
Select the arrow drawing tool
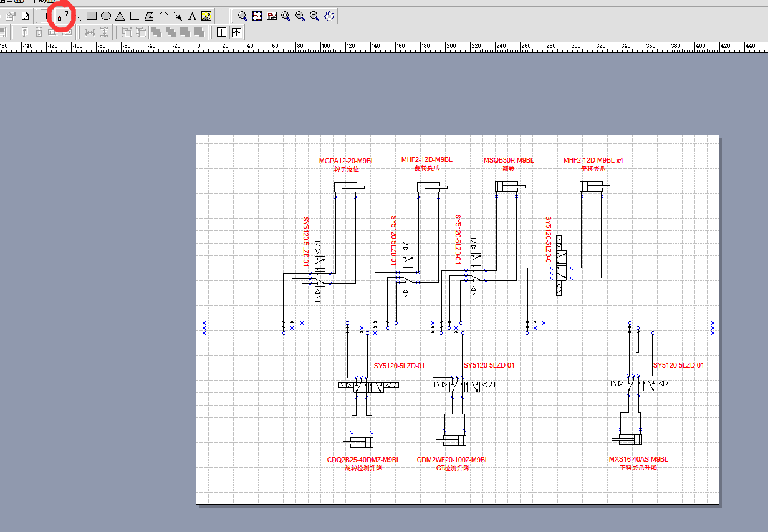click(178, 16)
